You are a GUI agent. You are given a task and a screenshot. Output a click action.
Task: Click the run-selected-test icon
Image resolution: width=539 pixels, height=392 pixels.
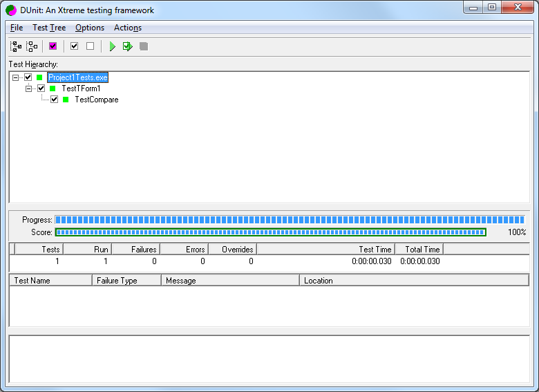128,46
